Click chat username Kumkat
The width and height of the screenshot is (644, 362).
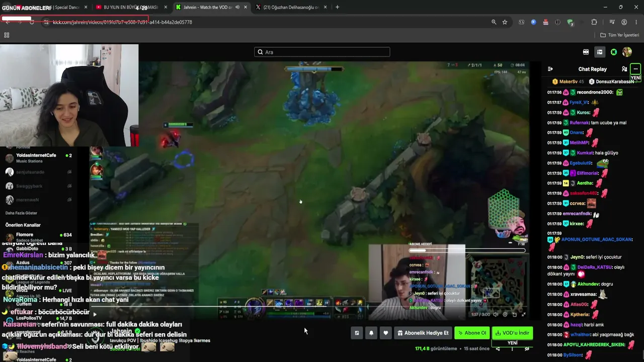tap(585, 153)
